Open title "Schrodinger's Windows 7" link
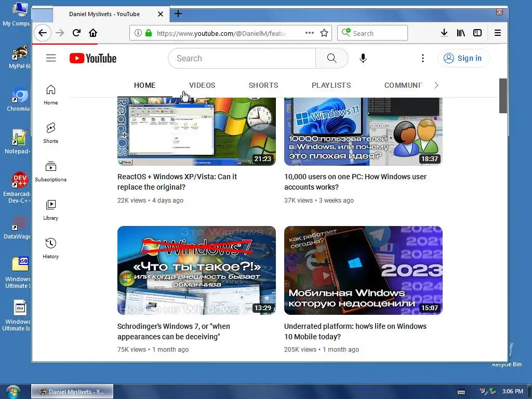The image size is (532, 399). tap(174, 331)
